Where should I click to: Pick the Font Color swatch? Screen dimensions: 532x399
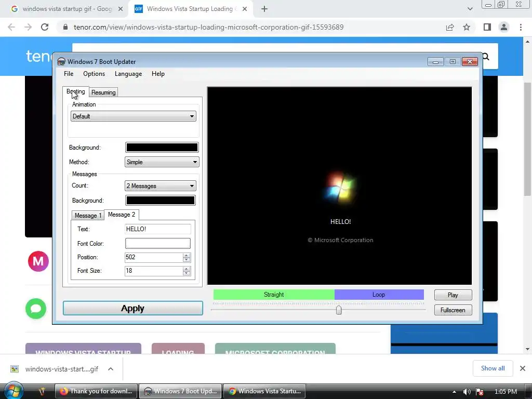coord(158,243)
